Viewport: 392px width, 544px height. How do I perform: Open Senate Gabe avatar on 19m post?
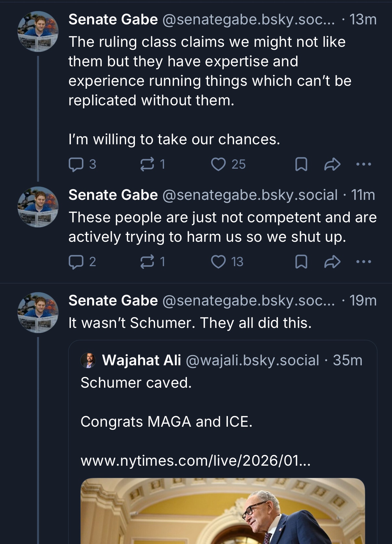pyautogui.click(x=38, y=313)
